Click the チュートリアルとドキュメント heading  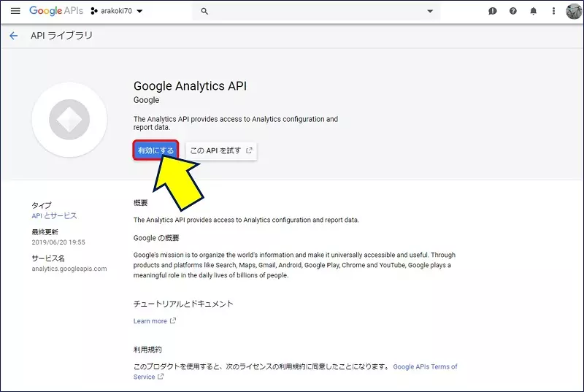(183, 304)
